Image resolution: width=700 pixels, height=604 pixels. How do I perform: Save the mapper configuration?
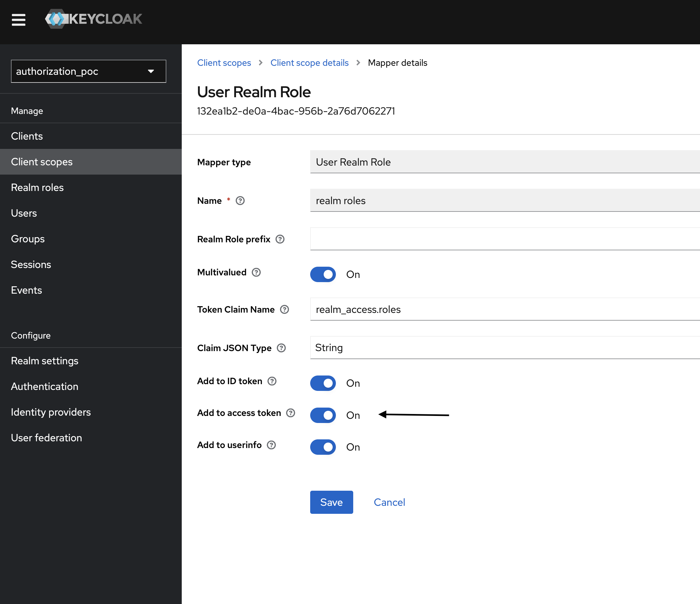(331, 502)
